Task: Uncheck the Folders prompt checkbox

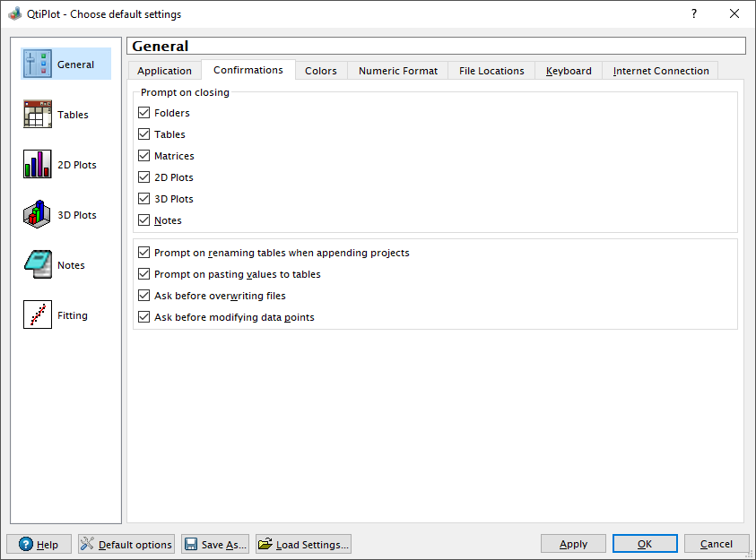Action: 144,113
